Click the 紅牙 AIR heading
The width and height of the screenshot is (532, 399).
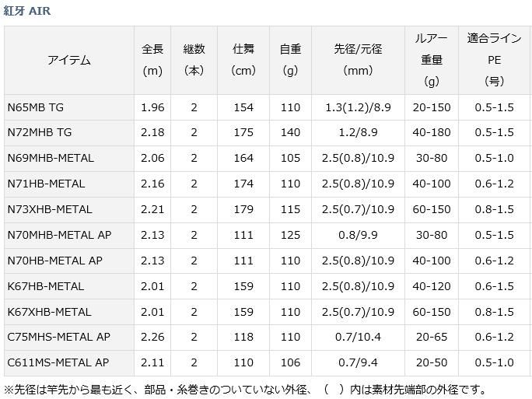[26, 11]
